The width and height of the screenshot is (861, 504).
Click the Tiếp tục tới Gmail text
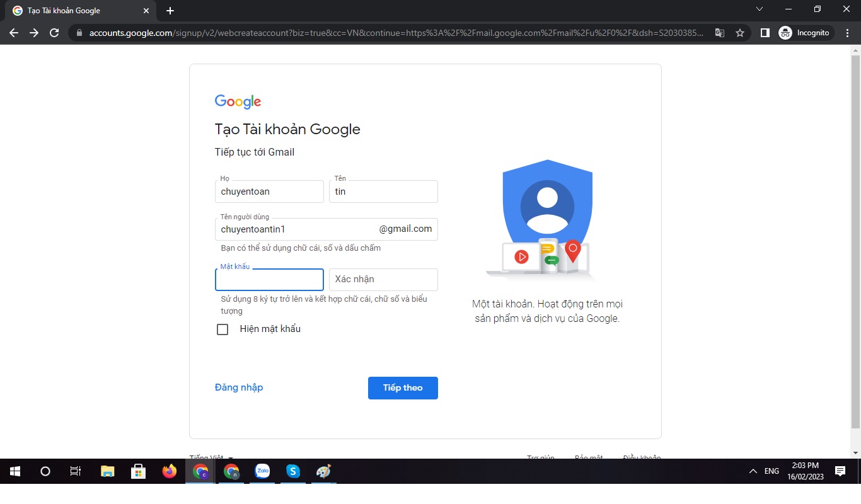point(255,152)
